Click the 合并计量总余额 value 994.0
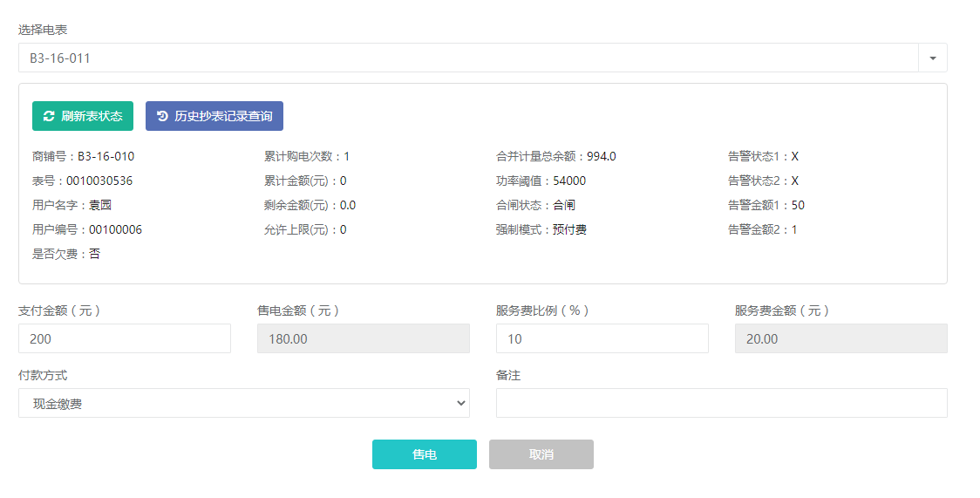 click(x=602, y=157)
